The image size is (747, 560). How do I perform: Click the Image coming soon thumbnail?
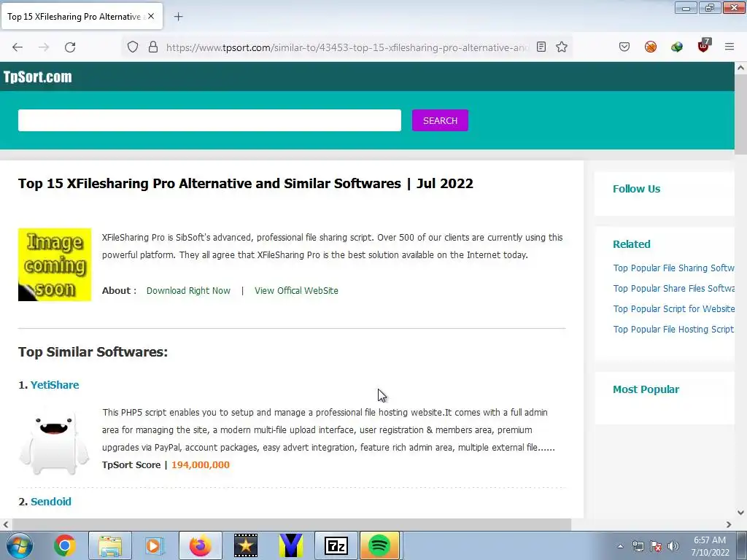click(x=55, y=265)
